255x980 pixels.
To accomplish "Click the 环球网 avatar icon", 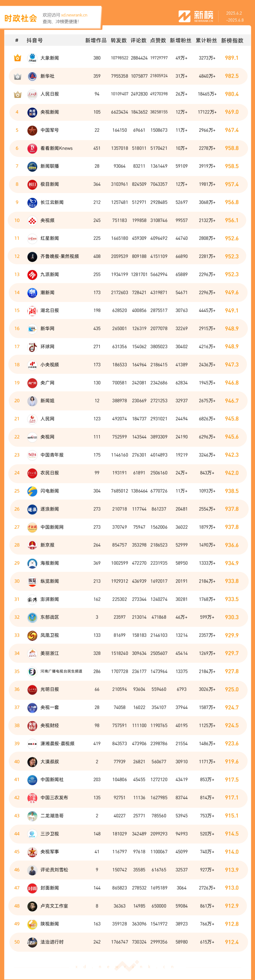I will pos(32,347).
